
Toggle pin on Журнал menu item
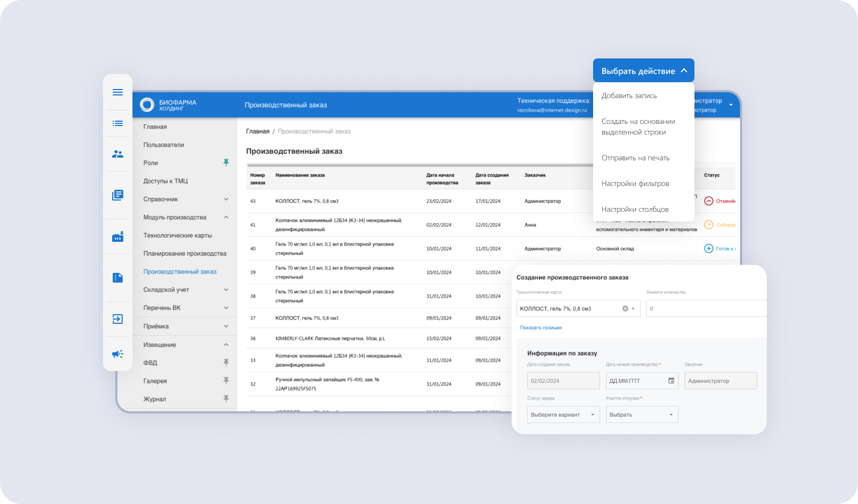(x=226, y=399)
